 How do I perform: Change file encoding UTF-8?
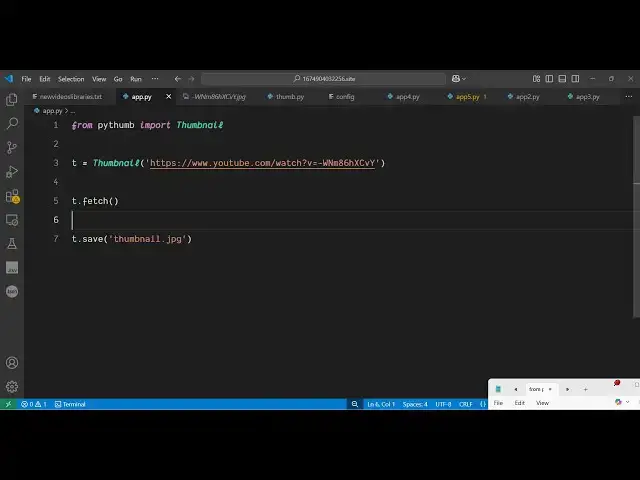coord(443,404)
